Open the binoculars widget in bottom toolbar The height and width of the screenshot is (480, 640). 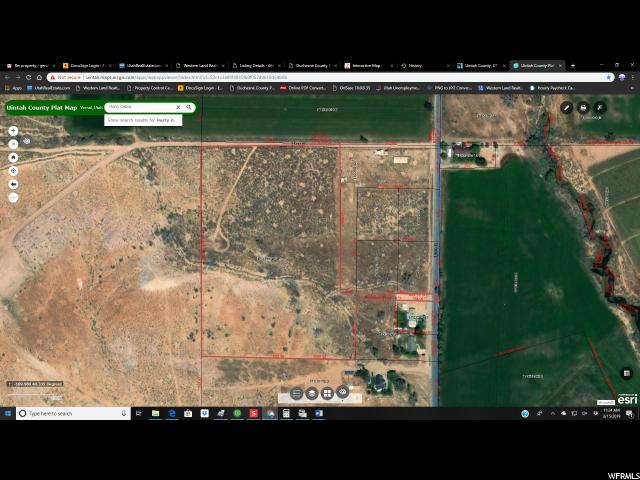(x=342, y=391)
